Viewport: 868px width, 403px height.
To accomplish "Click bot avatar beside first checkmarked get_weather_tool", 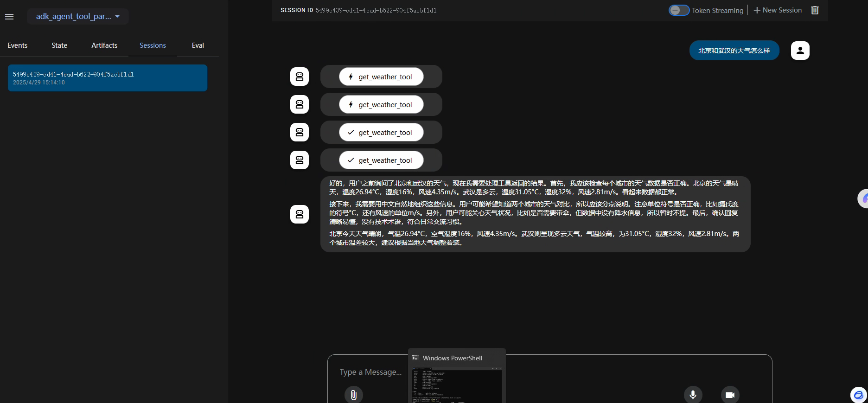I will [300, 132].
